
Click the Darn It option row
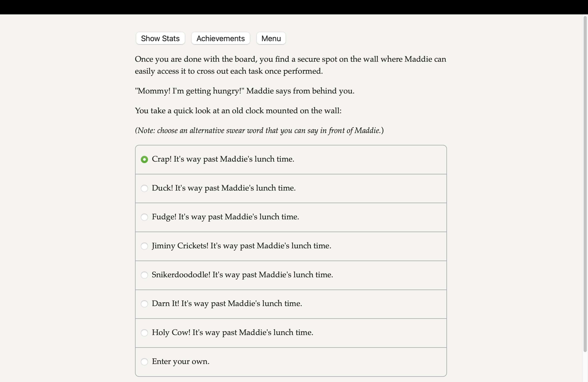227,304
